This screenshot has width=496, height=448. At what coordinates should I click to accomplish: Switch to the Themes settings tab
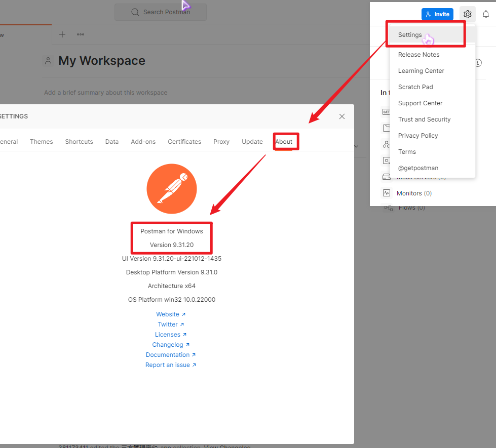pos(42,142)
